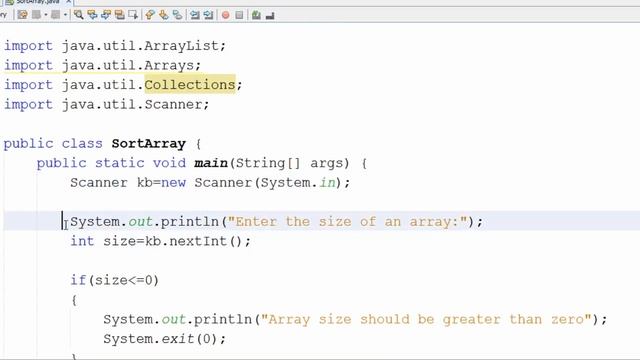This screenshot has height=360, width=640.
Task: Click "String[] args" parameter text
Action: coord(289,163)
